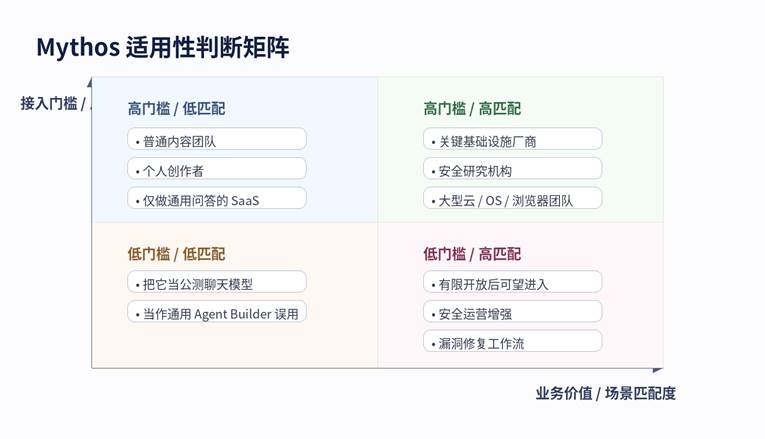The height and width of the screenshot is (439, 765).
Task: Click the Mythos 适用性判断矩阵 title
Action: [163, 47]
